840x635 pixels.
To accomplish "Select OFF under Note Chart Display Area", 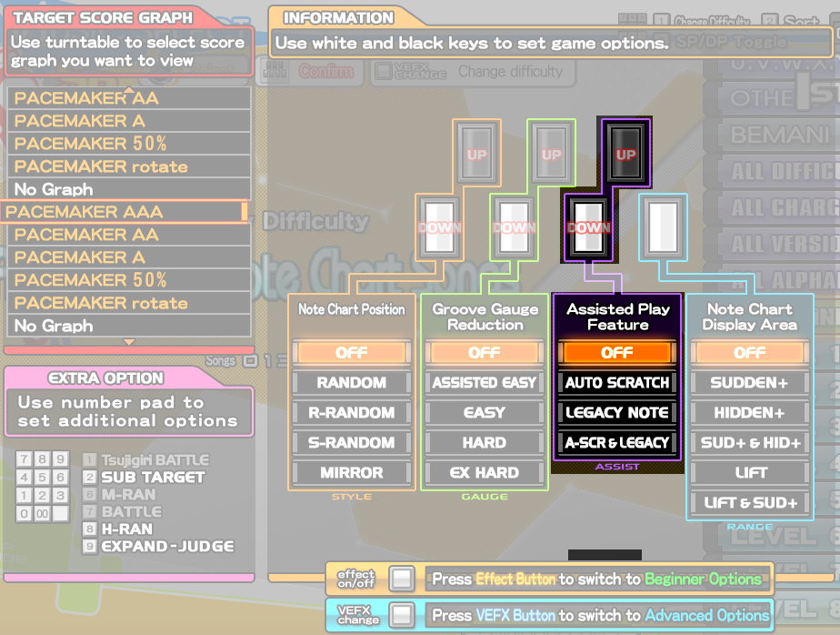I will pyautogui.click(x=750, y=352).
